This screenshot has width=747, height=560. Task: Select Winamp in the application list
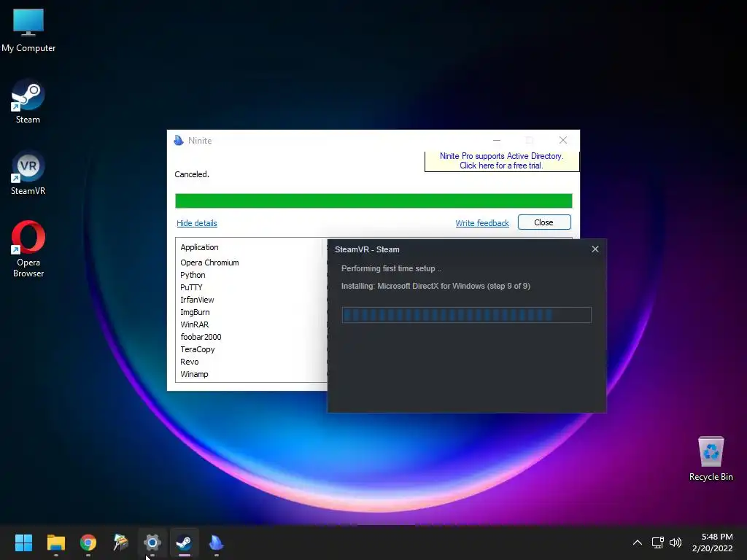[194, 374]
